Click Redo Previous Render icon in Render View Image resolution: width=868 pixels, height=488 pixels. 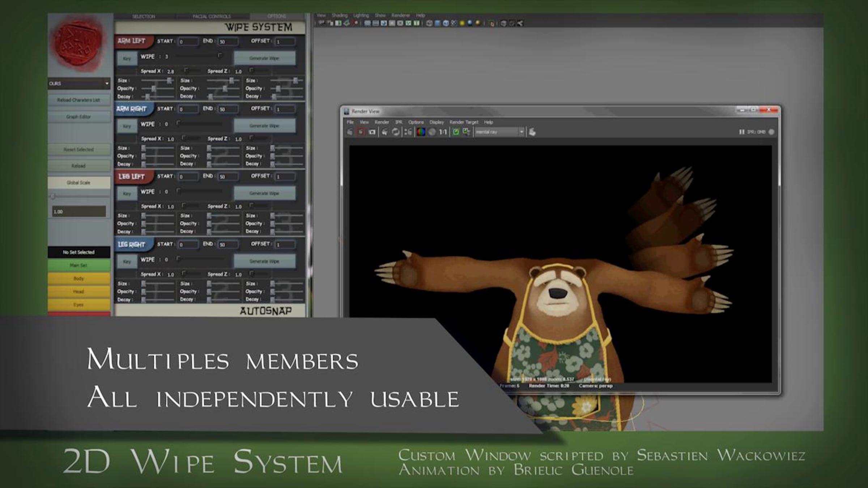point(350,132)
